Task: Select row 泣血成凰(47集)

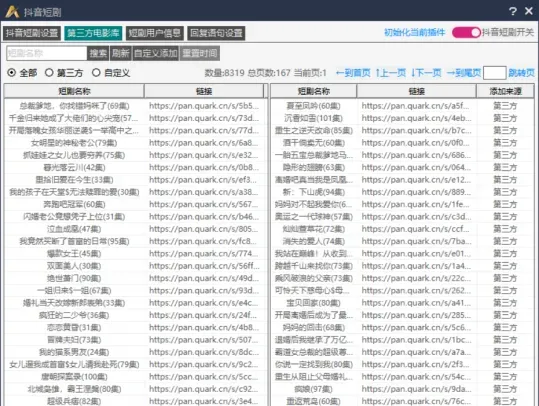Action: [x=74, y=229]
